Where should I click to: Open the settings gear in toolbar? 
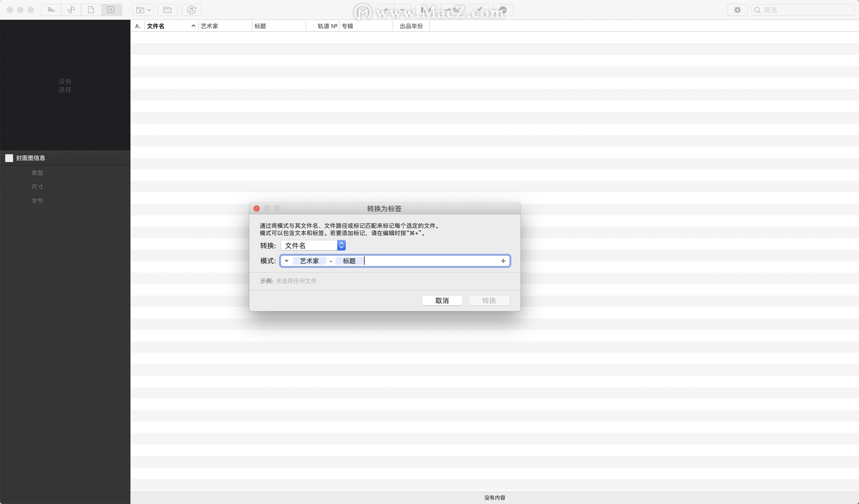[x=737, y=10]
